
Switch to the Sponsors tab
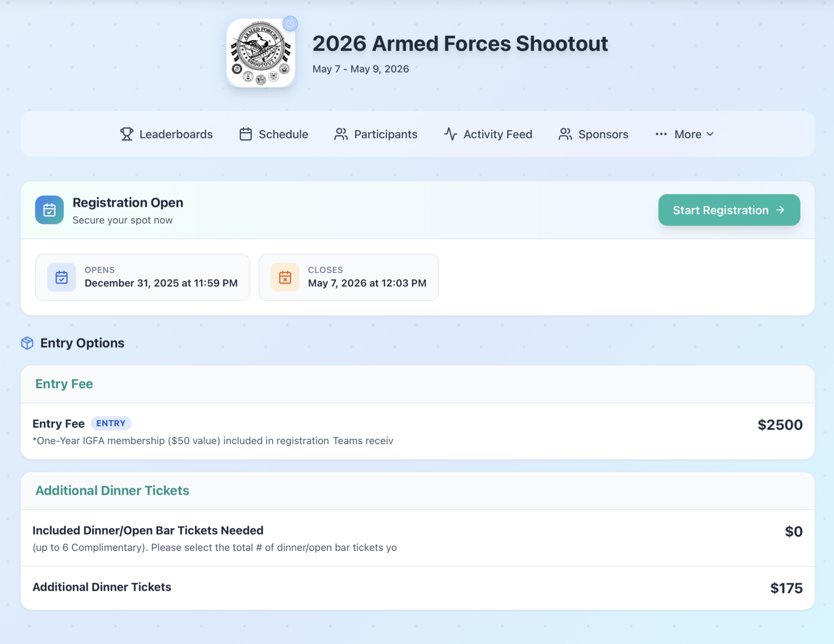pos(603,134)
